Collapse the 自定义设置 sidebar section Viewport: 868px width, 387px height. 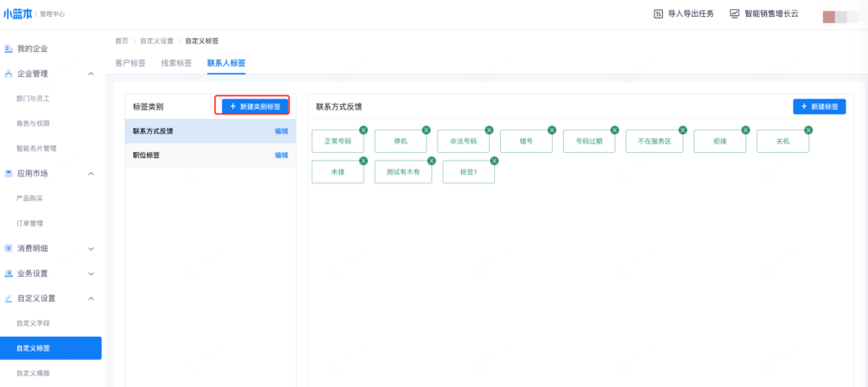(91, 299)
